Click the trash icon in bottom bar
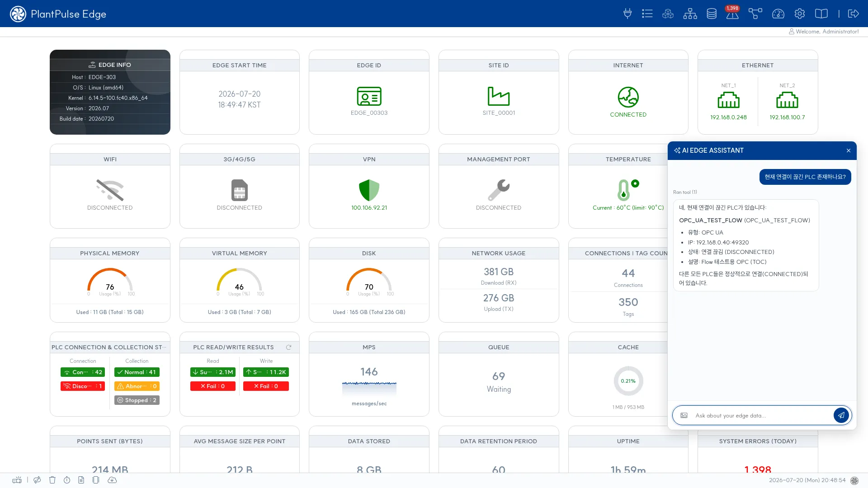This screenshot has height=488, width=868. (x=52, y=480)
